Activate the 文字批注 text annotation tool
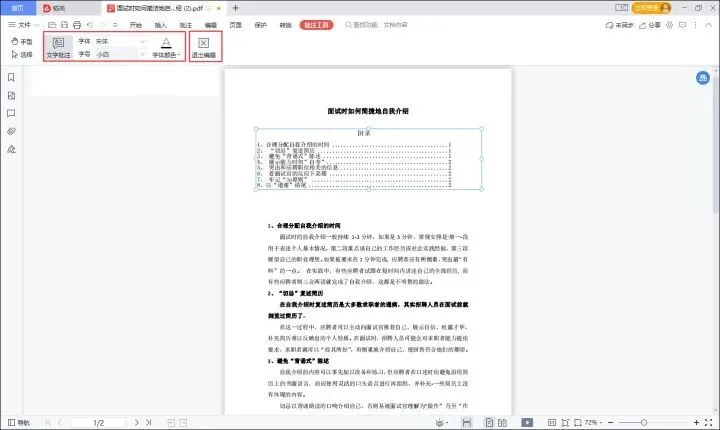This screenshot has width=720, height=430. coord(58,48)
